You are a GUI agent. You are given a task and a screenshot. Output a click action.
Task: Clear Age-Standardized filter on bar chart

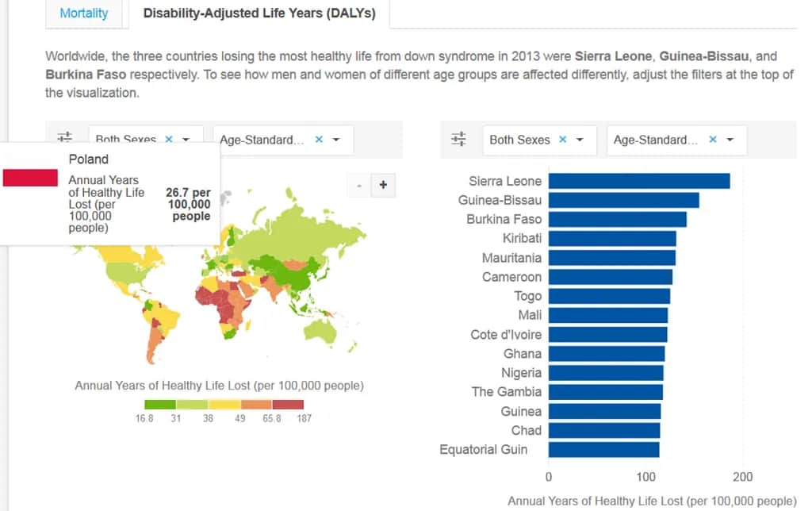[713, 140]
